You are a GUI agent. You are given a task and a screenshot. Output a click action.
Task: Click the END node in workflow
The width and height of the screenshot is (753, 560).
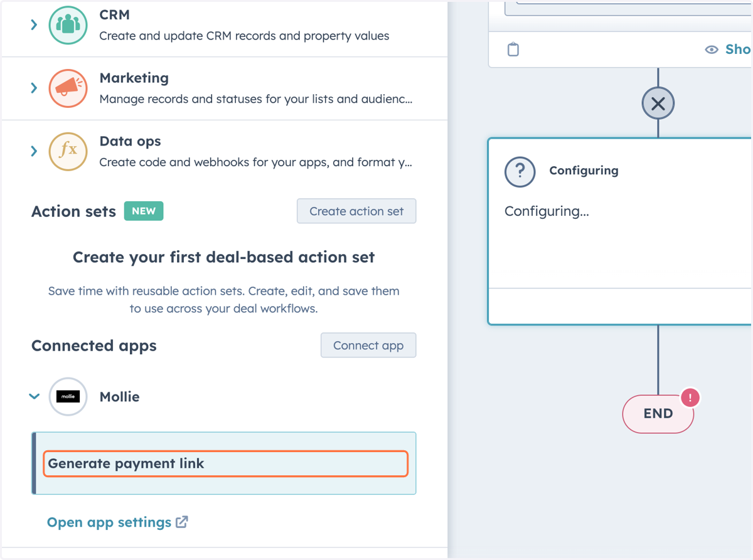coord(658,414)
